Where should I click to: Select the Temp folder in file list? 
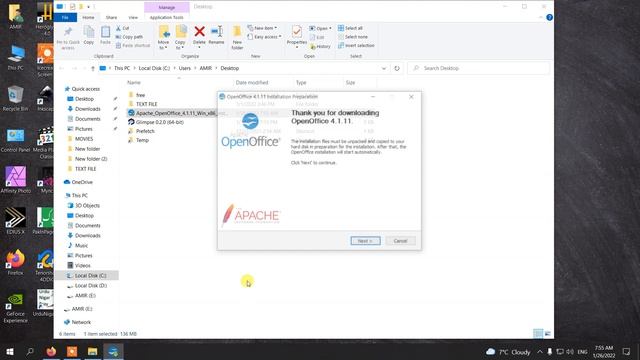point(138,140)
